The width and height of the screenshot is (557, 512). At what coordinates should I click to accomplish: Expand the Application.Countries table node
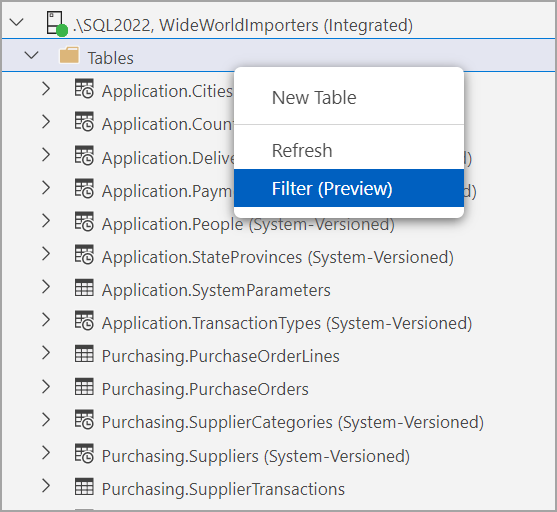45,122
